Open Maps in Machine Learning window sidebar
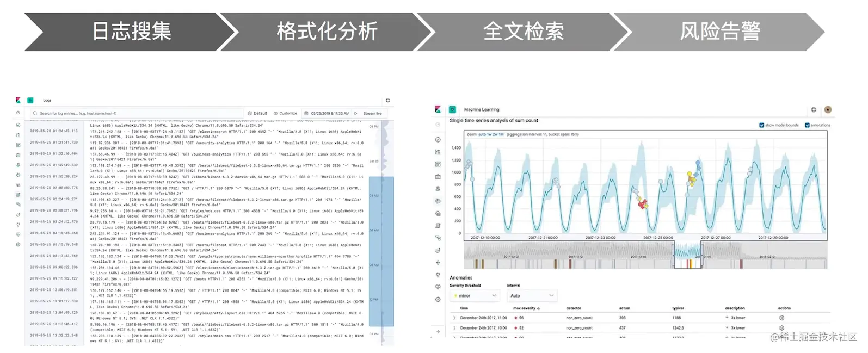 [438, 189]
